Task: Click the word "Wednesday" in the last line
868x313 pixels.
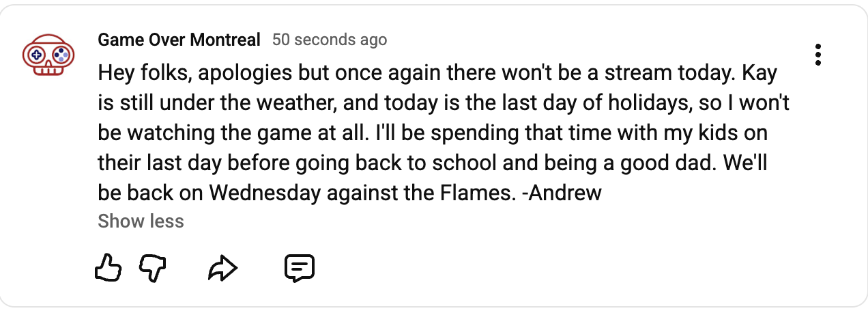Action: 265,192
